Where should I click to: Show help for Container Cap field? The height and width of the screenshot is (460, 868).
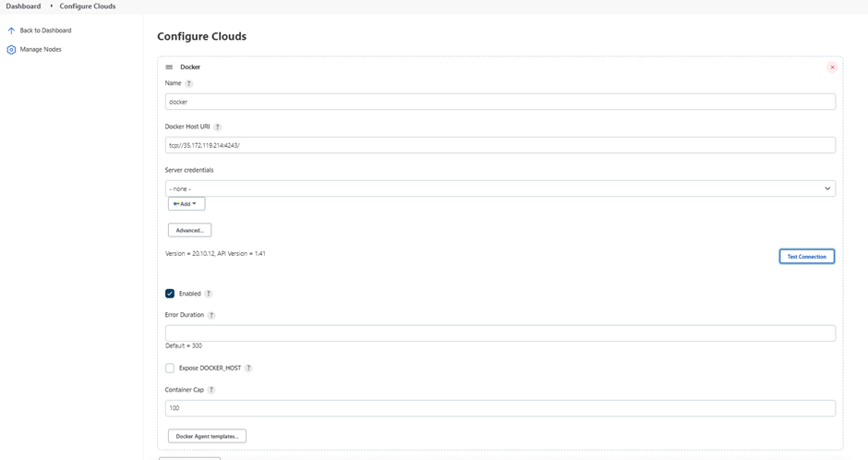211,390
